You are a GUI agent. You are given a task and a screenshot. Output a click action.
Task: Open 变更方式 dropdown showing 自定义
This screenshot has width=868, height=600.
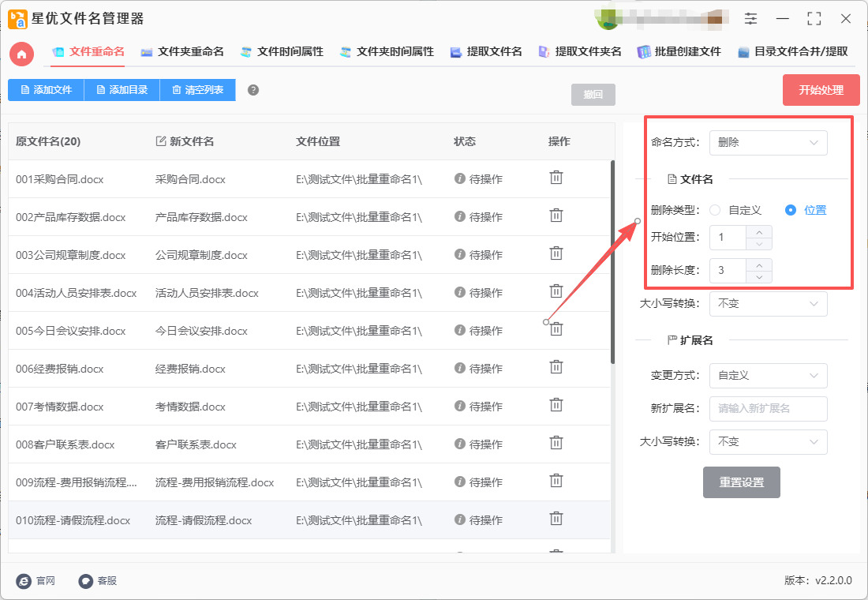pos(769,376)
